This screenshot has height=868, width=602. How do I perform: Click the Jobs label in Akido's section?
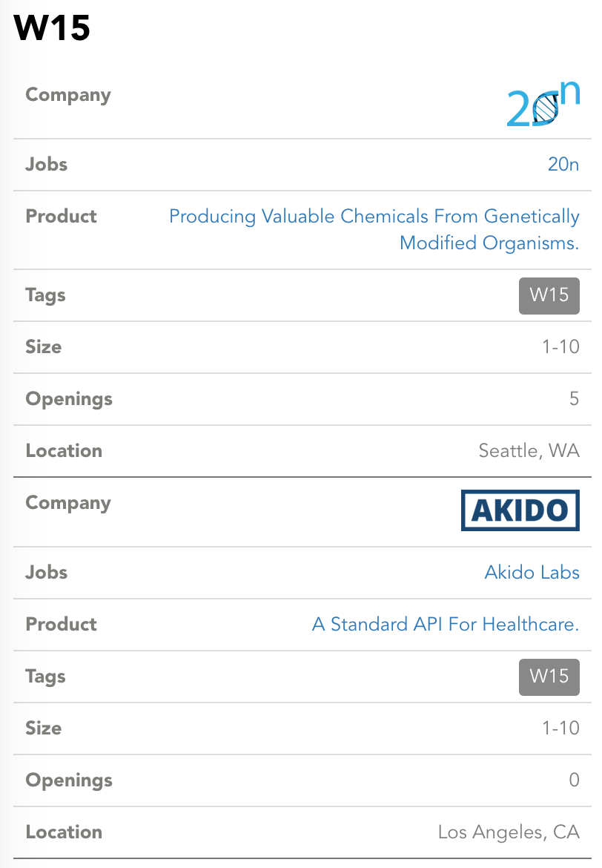tap(47, 572)
